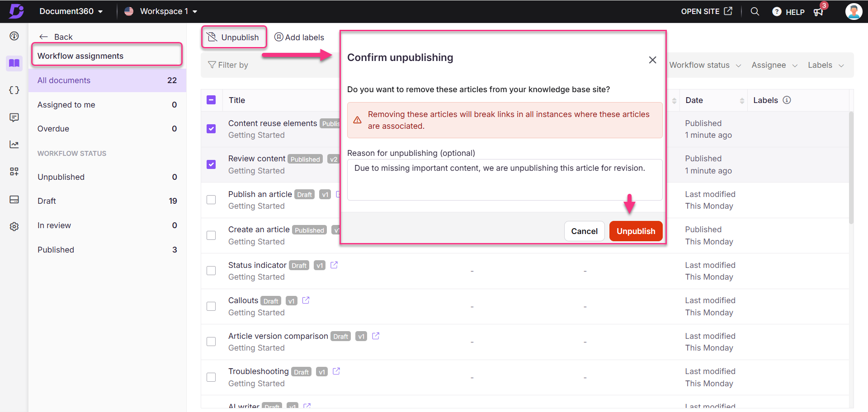Select All documents filter
This screenshot has width=868, height=412.
[x=107, y=80]
